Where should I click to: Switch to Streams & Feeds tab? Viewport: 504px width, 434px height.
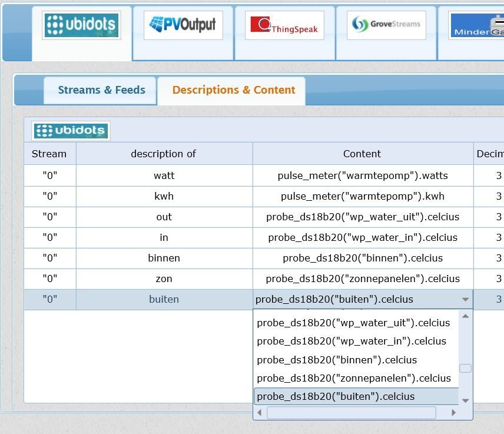coord(101,90)
